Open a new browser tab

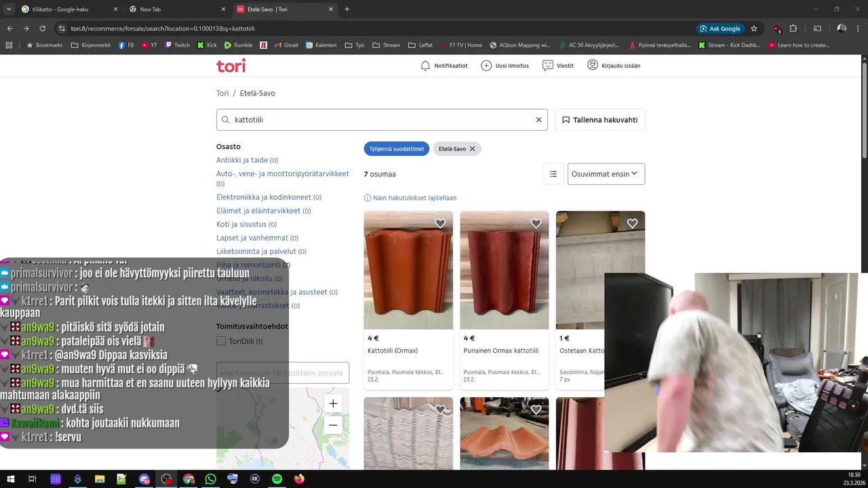[347, 9]
